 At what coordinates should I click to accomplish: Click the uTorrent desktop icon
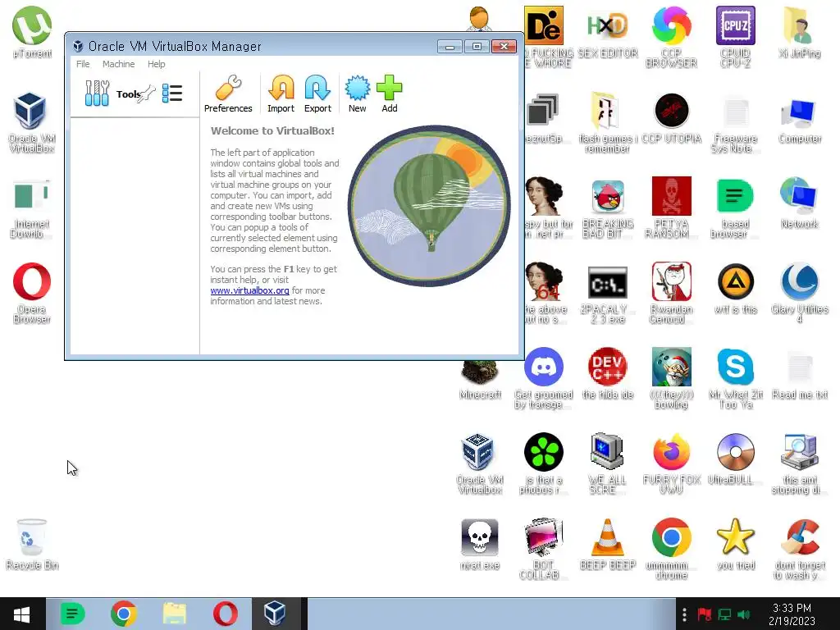click(x=32, y=32)
